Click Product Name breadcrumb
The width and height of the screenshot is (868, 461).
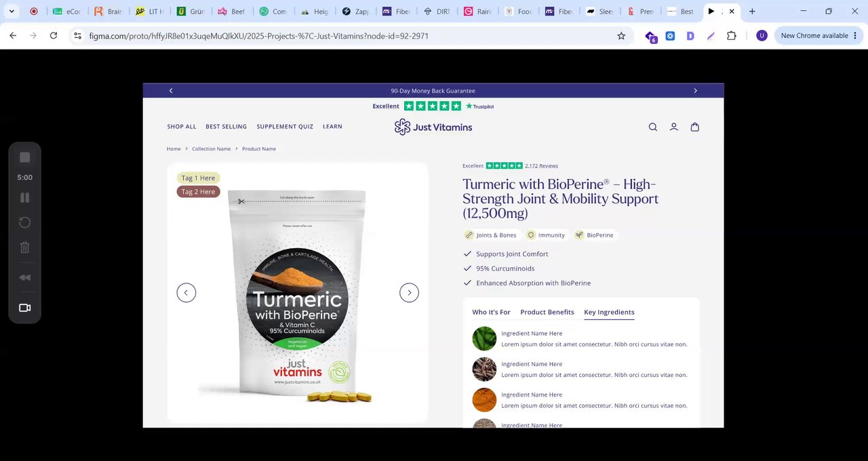259,149
